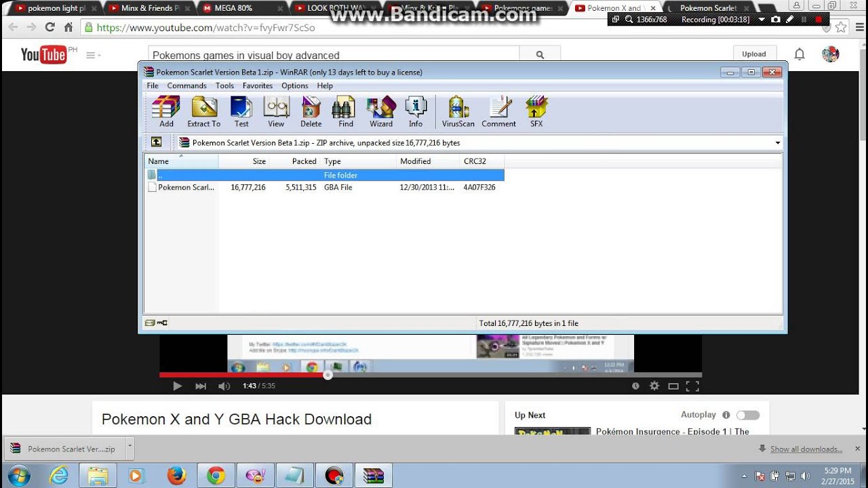Open the Windows Start menu

tap(19, 475)
